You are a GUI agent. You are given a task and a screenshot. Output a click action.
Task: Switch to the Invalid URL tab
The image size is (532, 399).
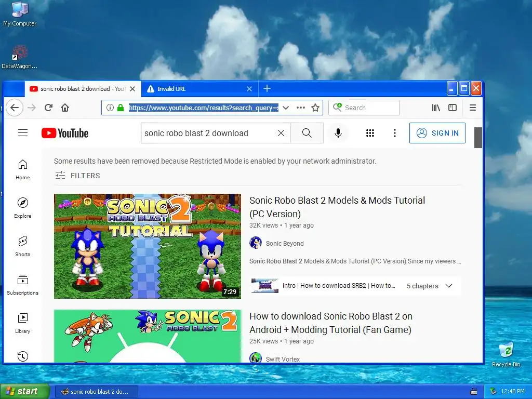tap(200, 89)
